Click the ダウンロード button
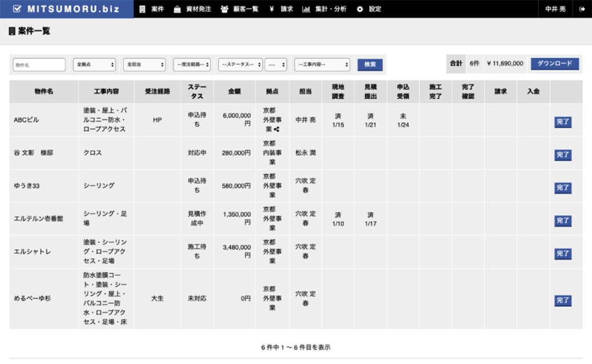Image resolution: width=592 pixels, height=364 pixels. click(x=555, y=63)
